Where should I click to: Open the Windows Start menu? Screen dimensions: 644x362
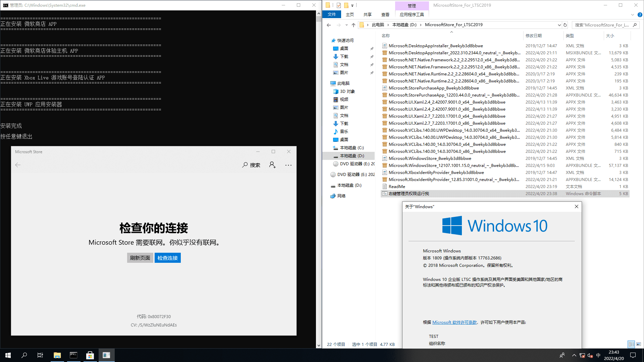tap(8, 355)
